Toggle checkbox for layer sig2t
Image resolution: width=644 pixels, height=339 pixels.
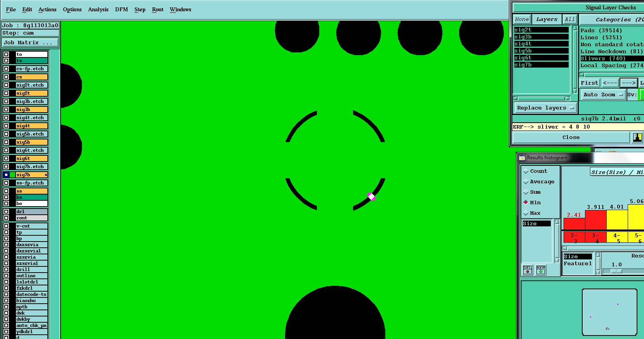(x=6, y=93)
